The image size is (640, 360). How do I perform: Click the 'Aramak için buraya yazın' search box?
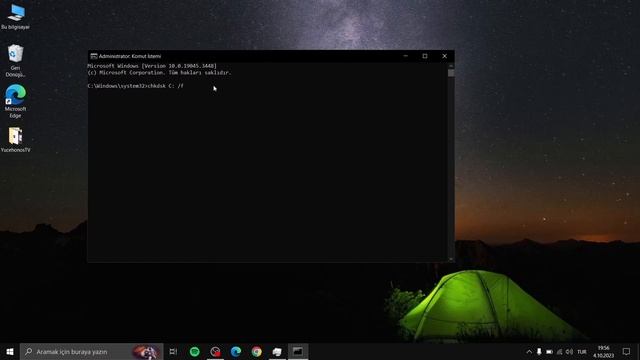point(91,351)
